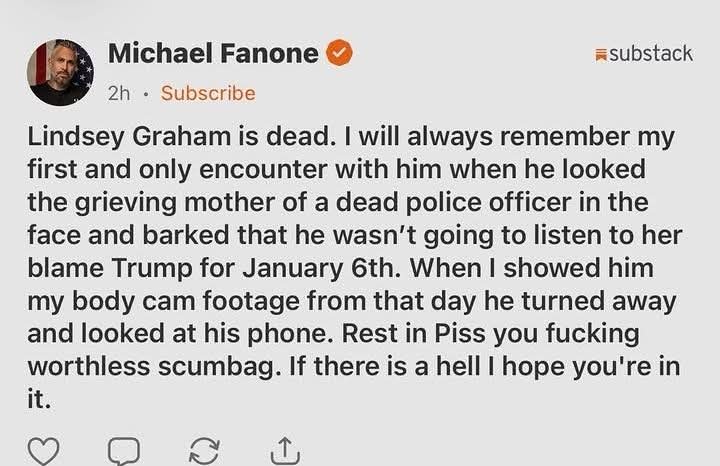Restack the post using the circular arrows icon
The image size is (720, 466).
(x=205, y=451)
